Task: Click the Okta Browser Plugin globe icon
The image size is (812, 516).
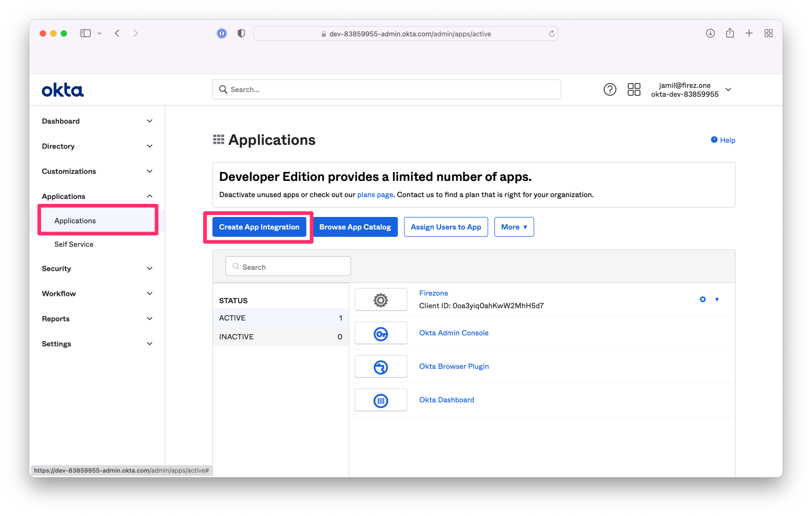Action: pyautogui.click(x=380, y=366)
